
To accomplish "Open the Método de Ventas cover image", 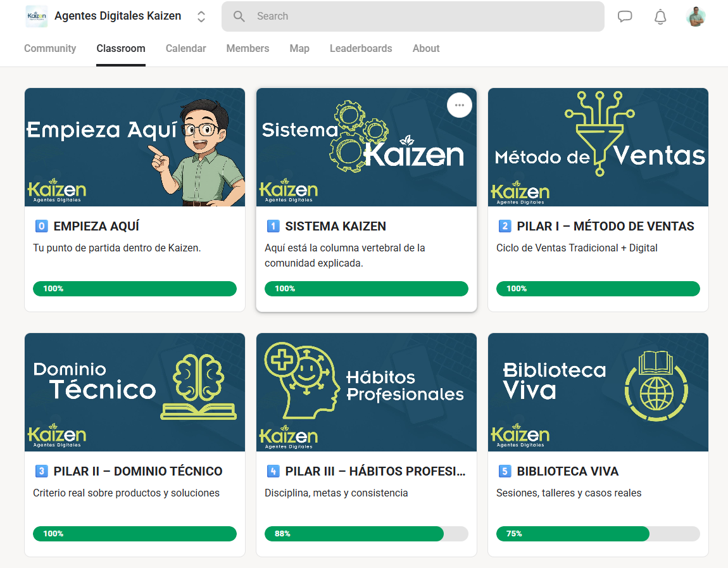I will pos(598,148).
